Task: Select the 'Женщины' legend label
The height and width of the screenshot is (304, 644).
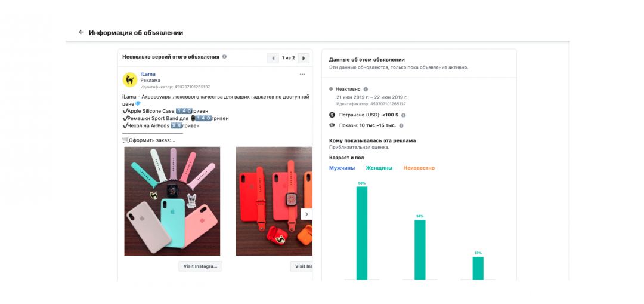Action: click(379, 168)
